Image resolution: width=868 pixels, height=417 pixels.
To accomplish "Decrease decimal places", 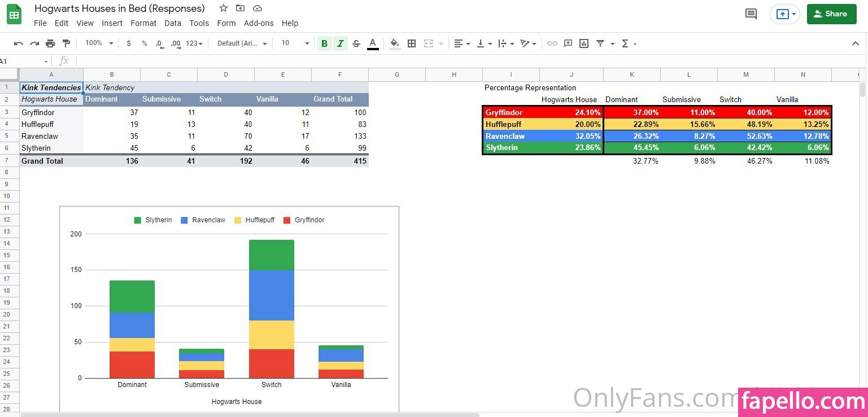I will point(160,43).
